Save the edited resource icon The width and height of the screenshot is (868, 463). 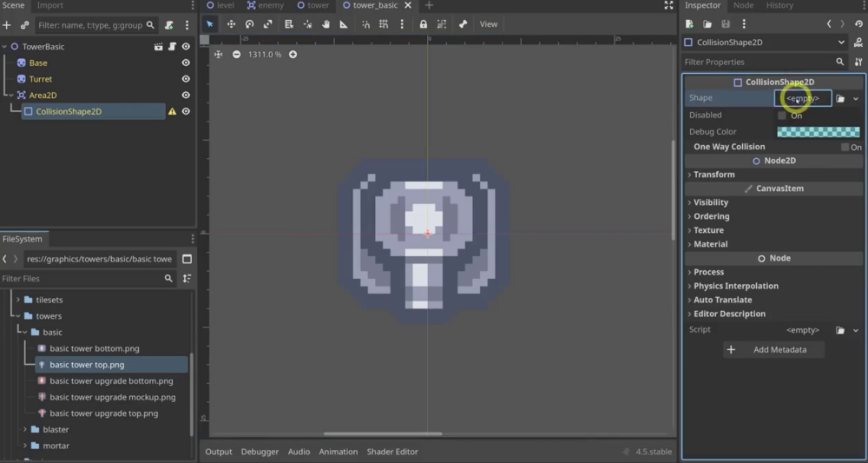coord(725,24)
